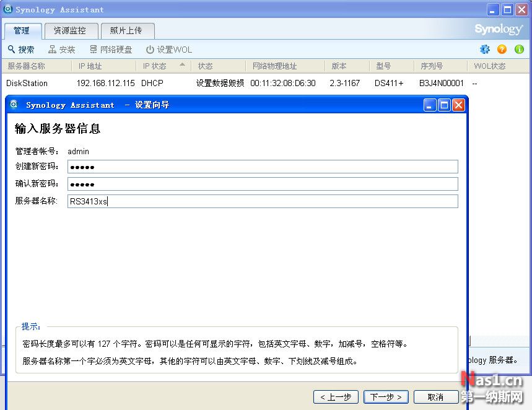
Task: Focus the 创建新密码 password field
Action: (263, 167)
